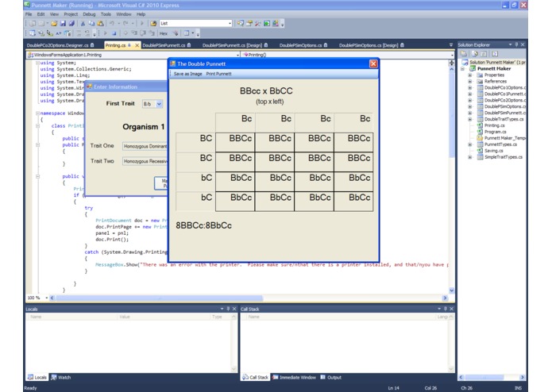Image resolution: width=552 pixels, height=392 pixels.
Task: Click the Solution Explorer icon in top-right toolbar
Action: point(241,24)
